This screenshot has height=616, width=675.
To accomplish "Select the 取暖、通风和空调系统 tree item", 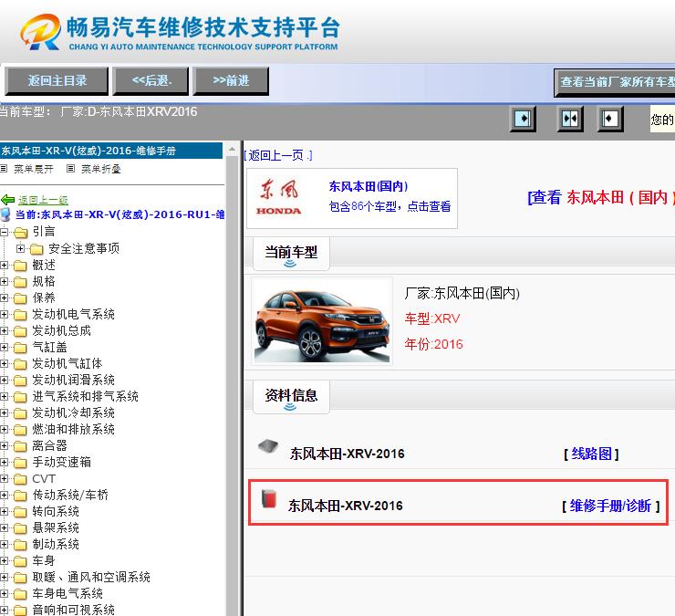I will coord(91,578).
